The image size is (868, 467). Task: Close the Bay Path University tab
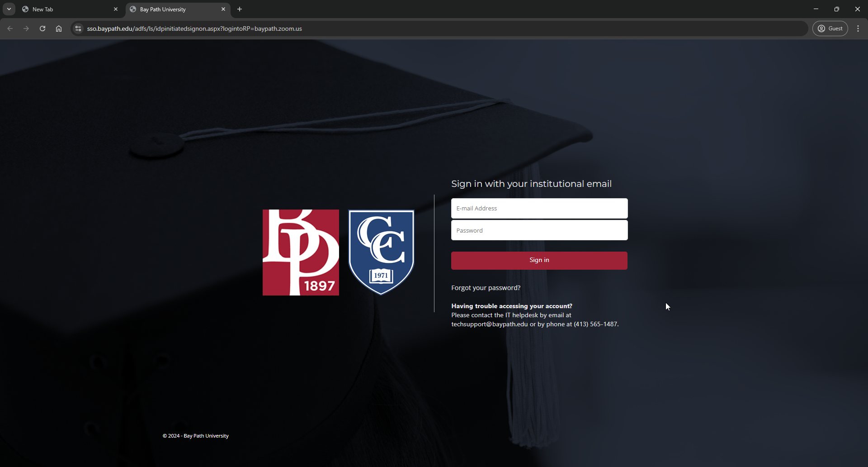coord(223,9)
